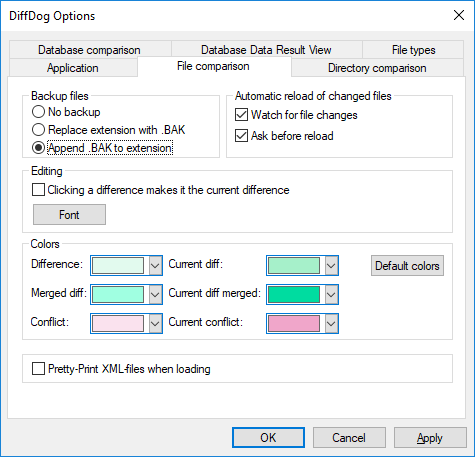Viewport: 475px width, 457px height.
Task: Expand the Current diff color dropdown arrow
Action: click(331, 265)
